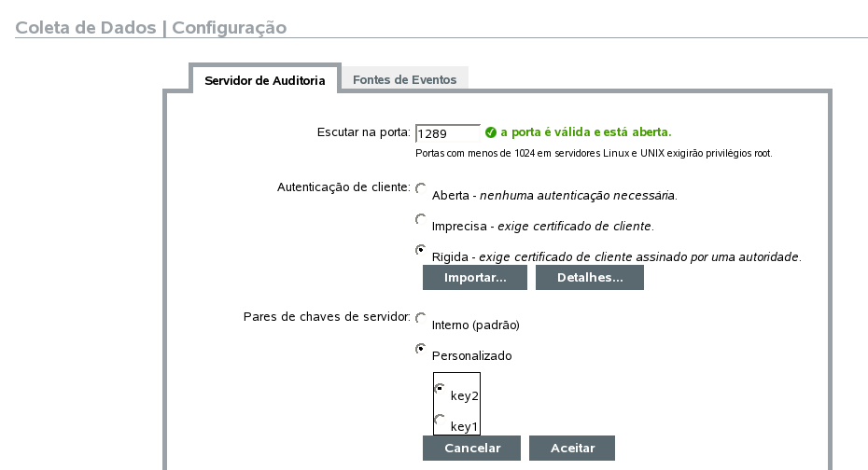Select the Rígida authentication radio button

pos(421,250)
